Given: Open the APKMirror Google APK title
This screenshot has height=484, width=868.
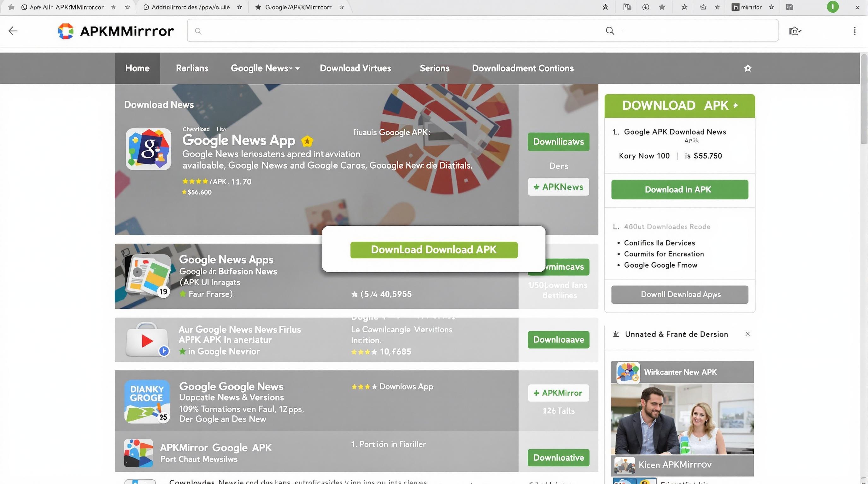Looking at the screenshot, I should [x=216, y=448].
